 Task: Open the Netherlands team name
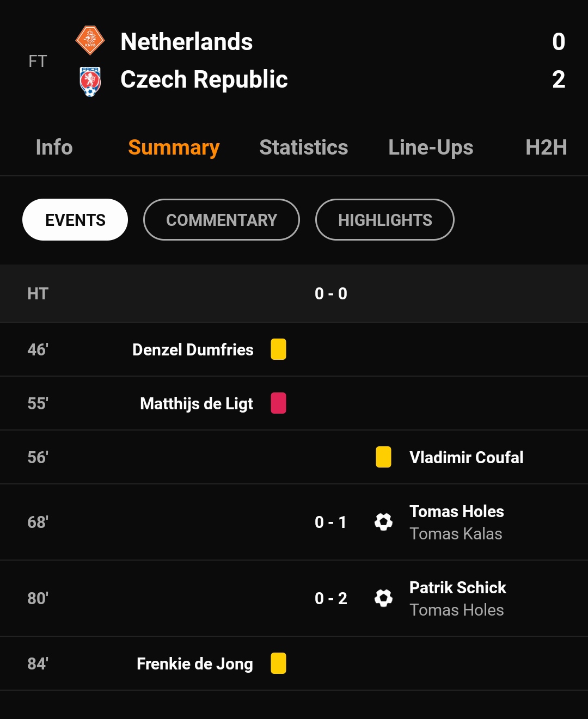[187, 42]
